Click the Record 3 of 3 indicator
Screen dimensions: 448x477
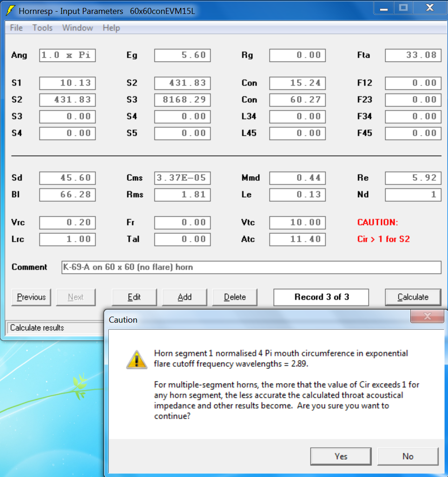click(321, 297)
